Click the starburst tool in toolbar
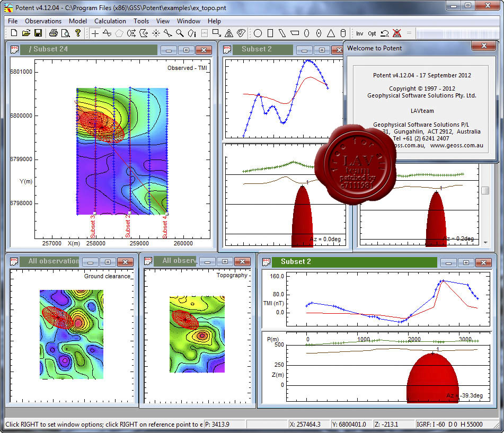Screen dimensions: 504x433 point(156,33)
